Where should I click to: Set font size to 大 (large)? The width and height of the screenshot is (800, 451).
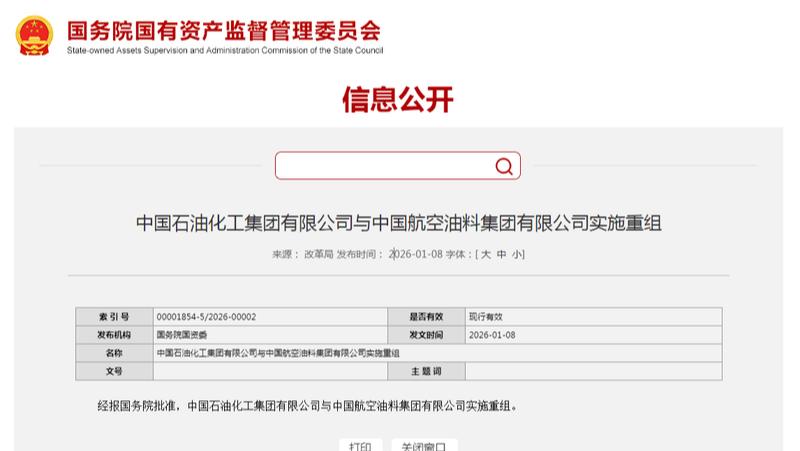point(485,255)
